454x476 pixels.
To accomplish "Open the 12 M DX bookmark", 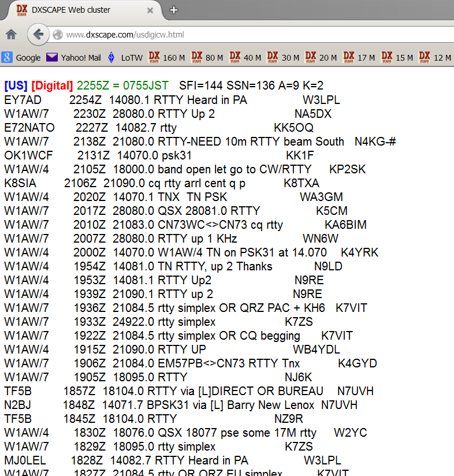I will point(435,57).
